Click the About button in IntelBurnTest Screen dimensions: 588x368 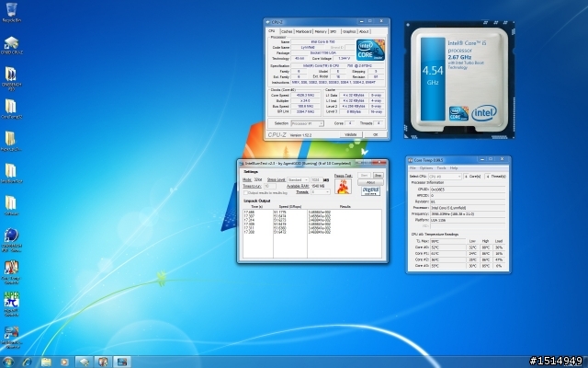pos(370,182)
